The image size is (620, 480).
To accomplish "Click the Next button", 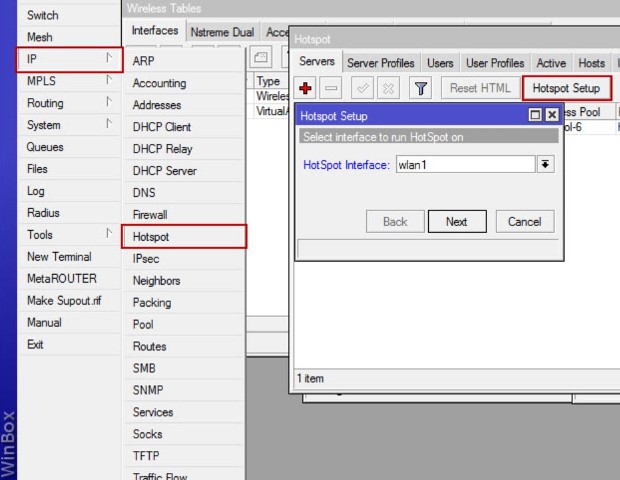I will click(x=457, y=221).
